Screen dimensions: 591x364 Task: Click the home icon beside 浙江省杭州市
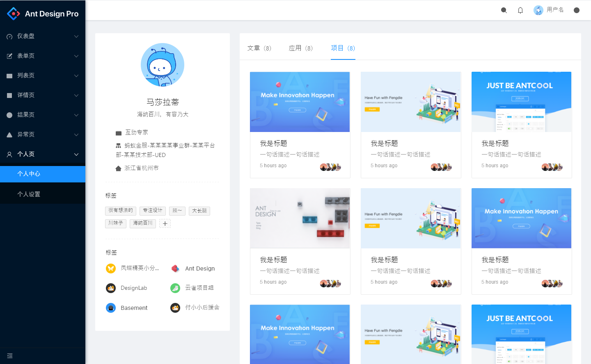pyautogui.click(x=119, y=168)
